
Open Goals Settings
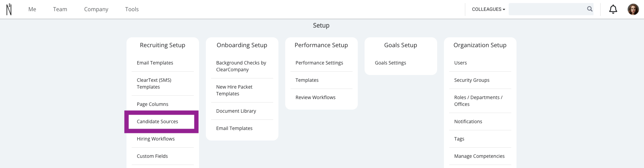click(390, 63)
